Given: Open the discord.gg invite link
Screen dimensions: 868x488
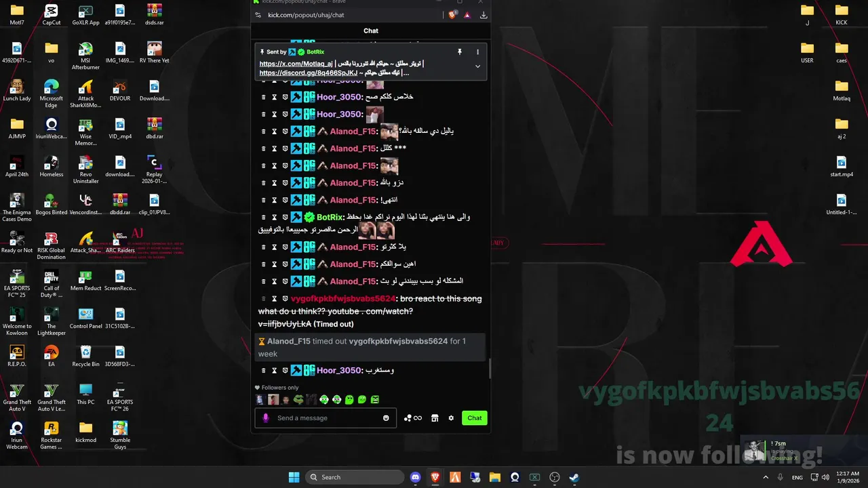Looking at the screenshot, I should pos(308,73).
